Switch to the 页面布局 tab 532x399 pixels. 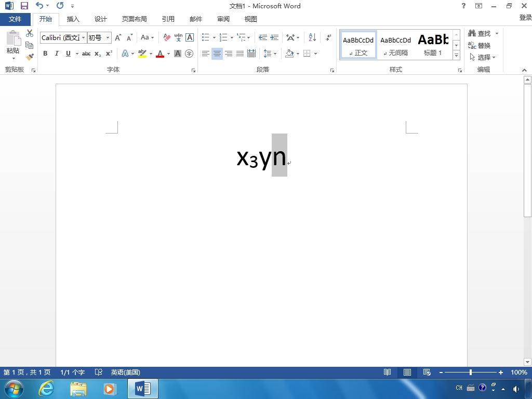click(135, 19)
